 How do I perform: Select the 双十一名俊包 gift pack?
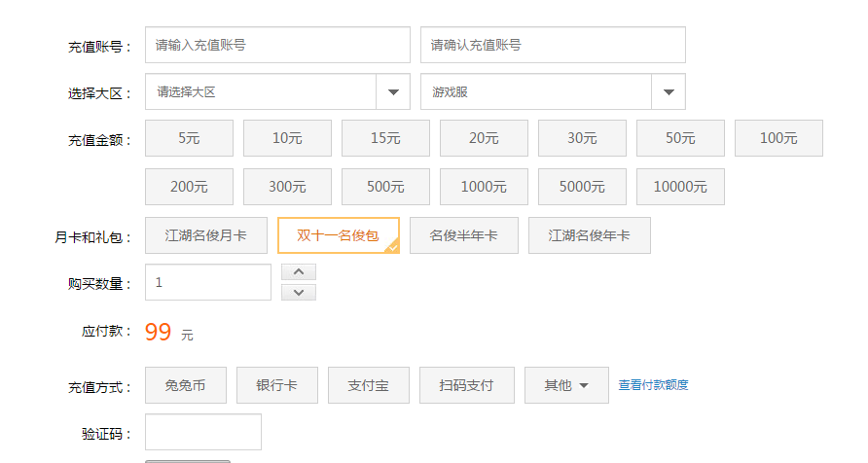click(338, 235)
